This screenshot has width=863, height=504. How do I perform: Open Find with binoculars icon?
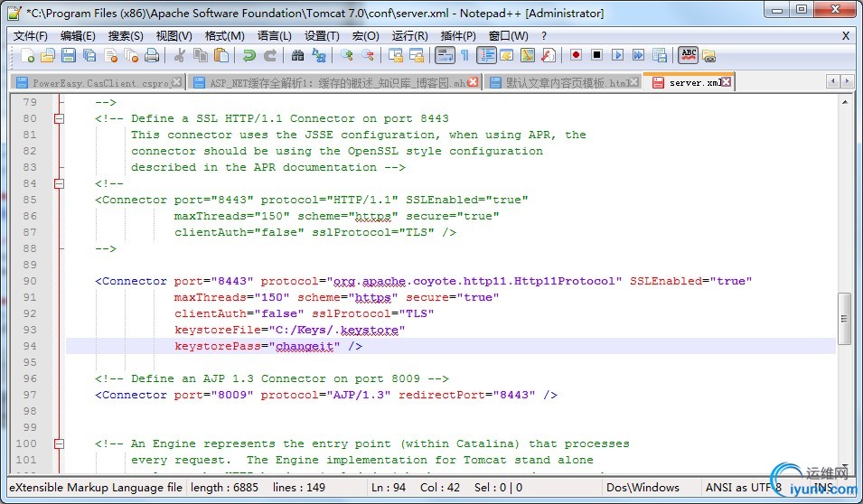coord(297,55)
